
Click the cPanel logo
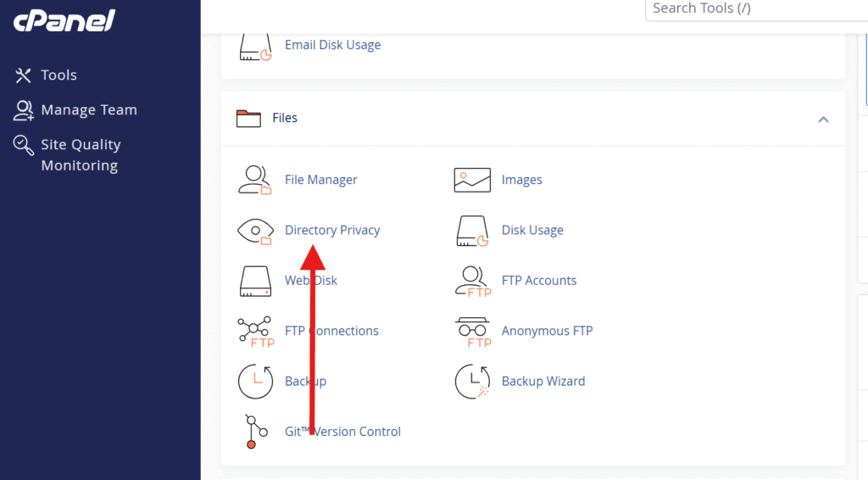click(x=64, y=20)
